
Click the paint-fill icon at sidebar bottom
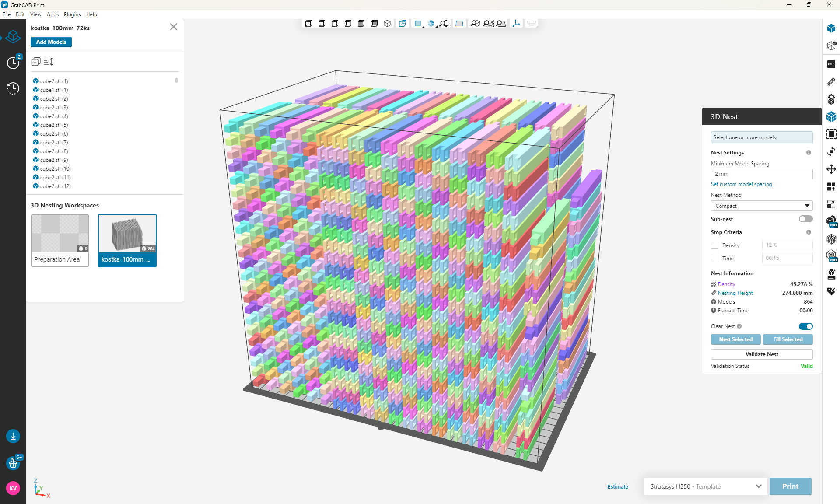[x=831, y=291]
